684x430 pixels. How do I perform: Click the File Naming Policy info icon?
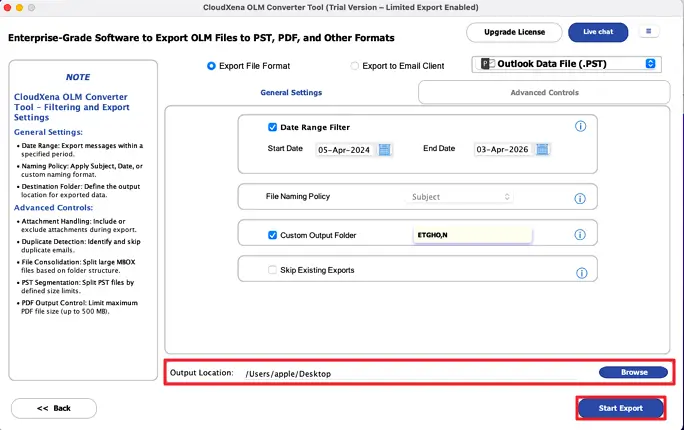[x=580, y=198]
